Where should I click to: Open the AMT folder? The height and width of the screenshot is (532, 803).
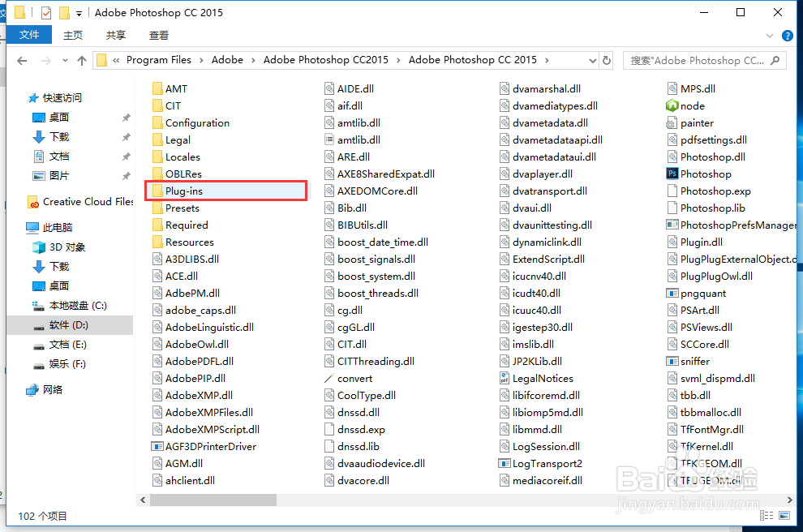[x=170, y=89]
